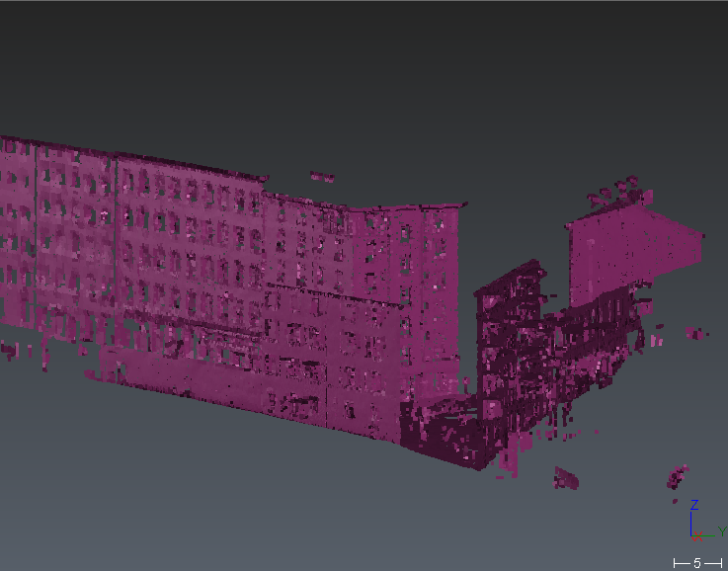Click the green Y axis label
The width and height of the screenshot is (728, 571).
point(722,531)
